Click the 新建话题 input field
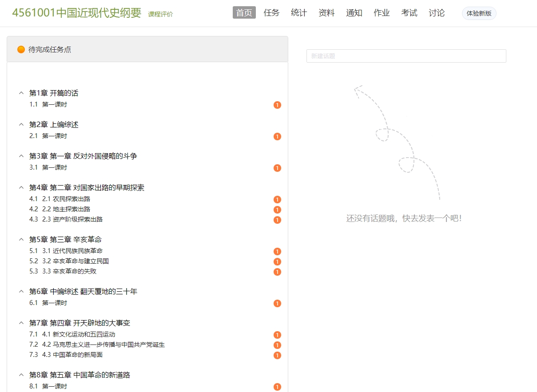This screenshot has height=392, width=537. pos(406,56)
